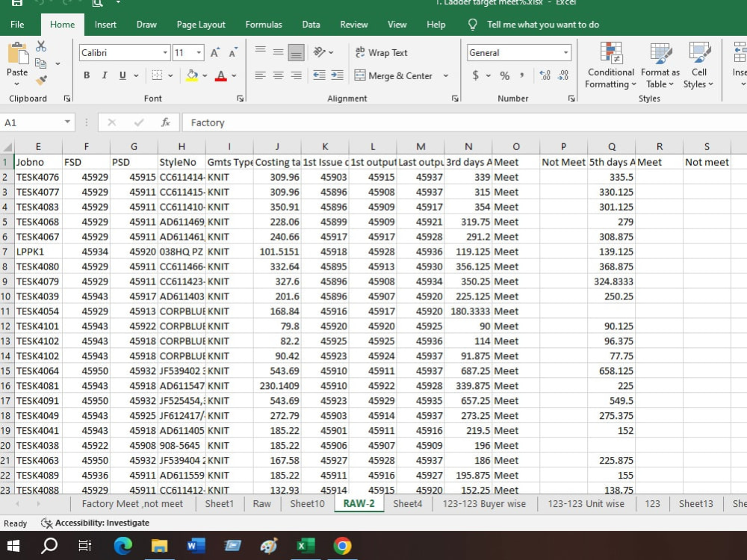Switch to the Insert ribbon tab
747x560 pixels.
coord(105,25)
